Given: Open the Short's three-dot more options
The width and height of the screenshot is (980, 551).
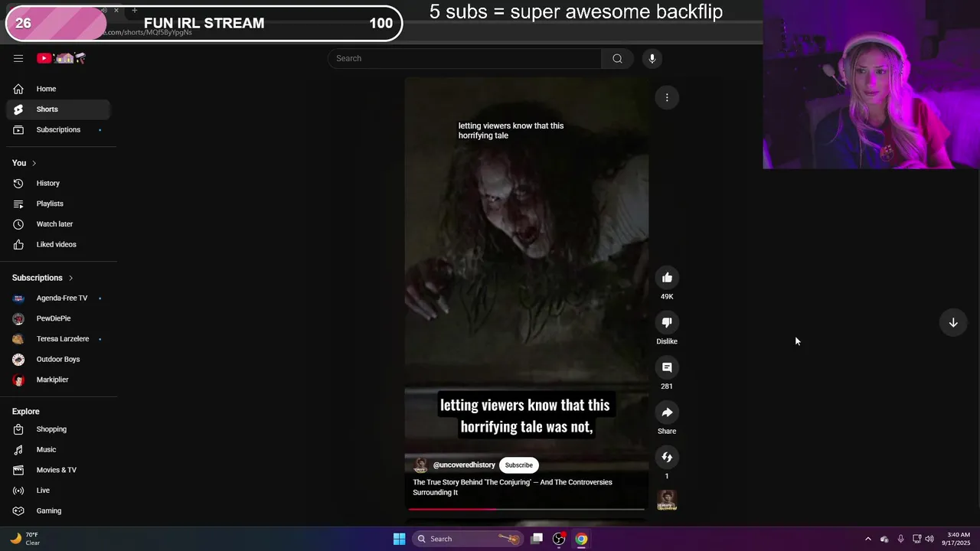Looking at the screenshot, I should point(667,97).
